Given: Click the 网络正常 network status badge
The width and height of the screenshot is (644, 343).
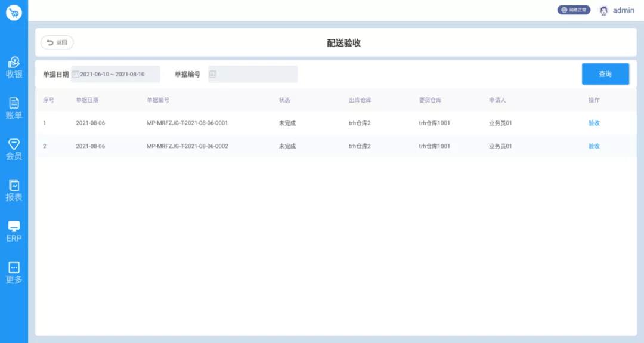Looking at the screenshot, I should (574, 10).
